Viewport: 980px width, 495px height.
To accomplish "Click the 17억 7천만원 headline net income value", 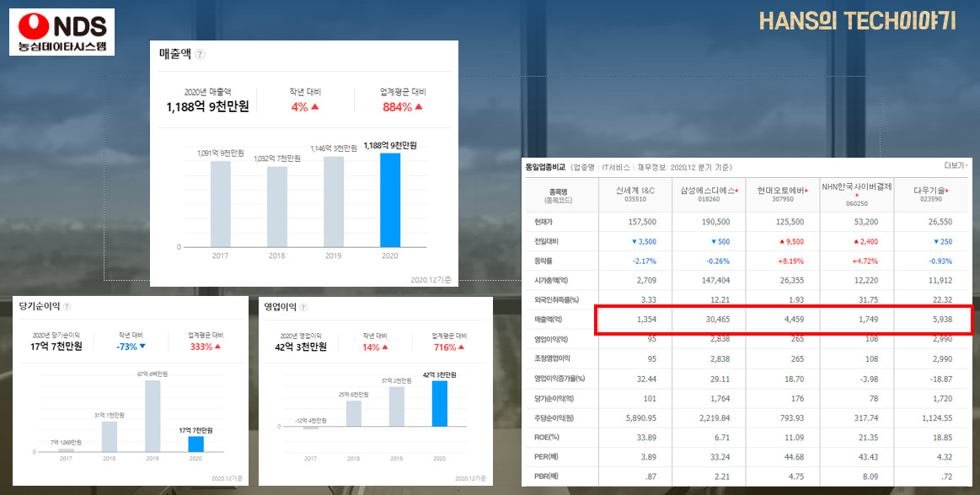I will [x=56, y=347].
